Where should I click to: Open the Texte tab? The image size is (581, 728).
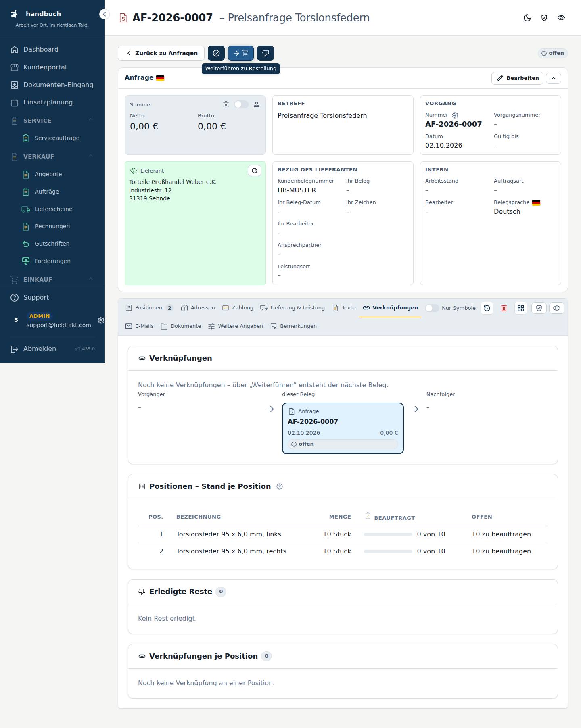click(344, 308)
